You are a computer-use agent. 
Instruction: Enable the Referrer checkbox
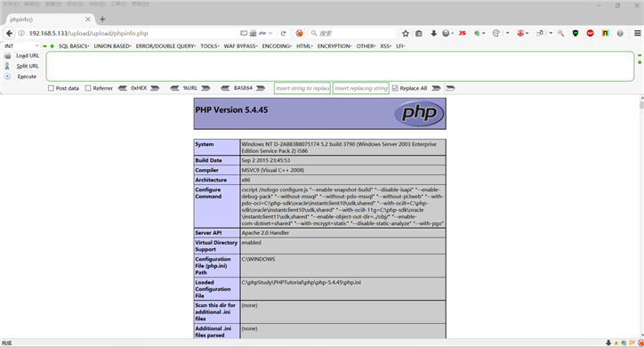(88, 88)
